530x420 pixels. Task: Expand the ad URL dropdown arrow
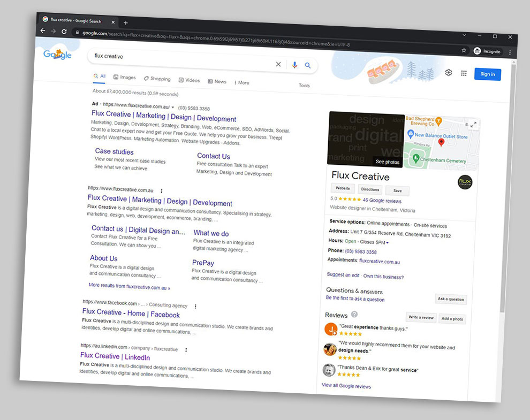[x=173, y=107]
